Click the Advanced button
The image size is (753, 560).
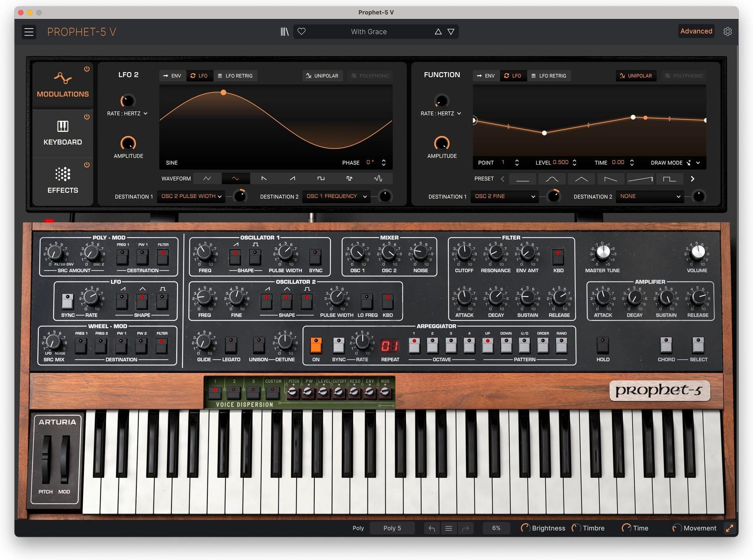point(696,31)
